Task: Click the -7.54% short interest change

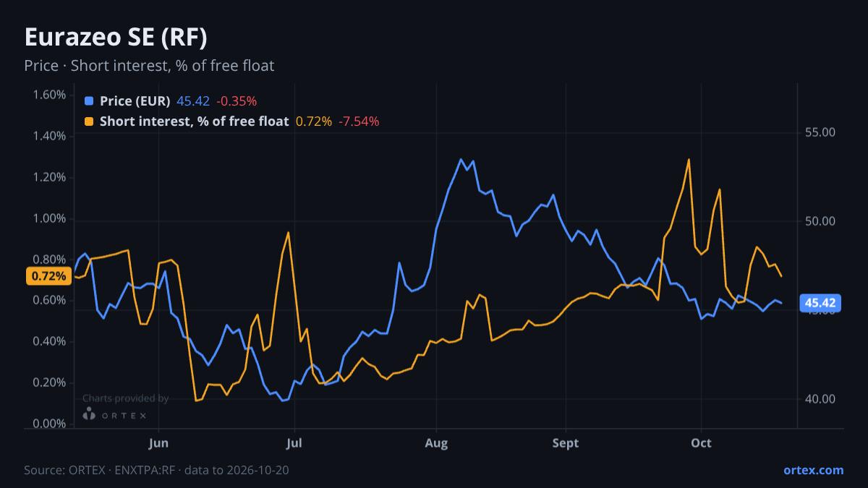Action: tap(359, 121)
